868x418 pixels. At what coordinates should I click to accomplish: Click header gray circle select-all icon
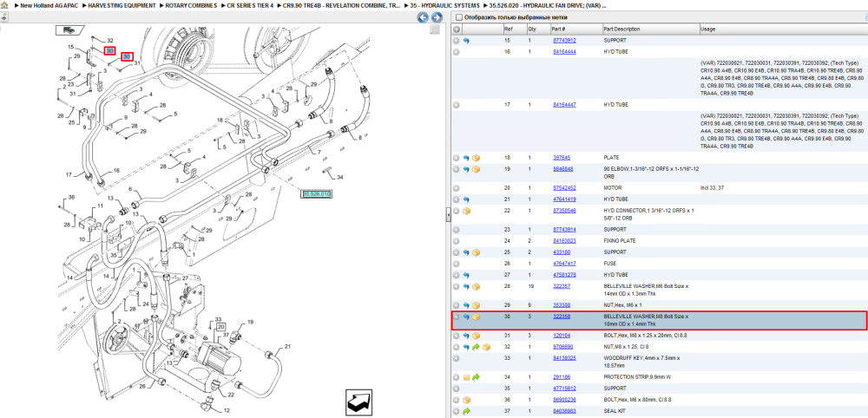tap(457, 29)
